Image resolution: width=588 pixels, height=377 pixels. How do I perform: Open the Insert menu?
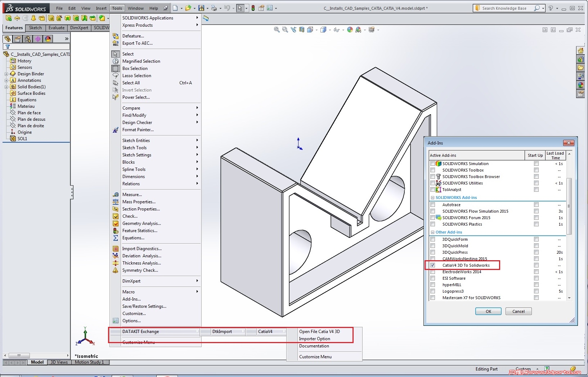click(101, 8)
